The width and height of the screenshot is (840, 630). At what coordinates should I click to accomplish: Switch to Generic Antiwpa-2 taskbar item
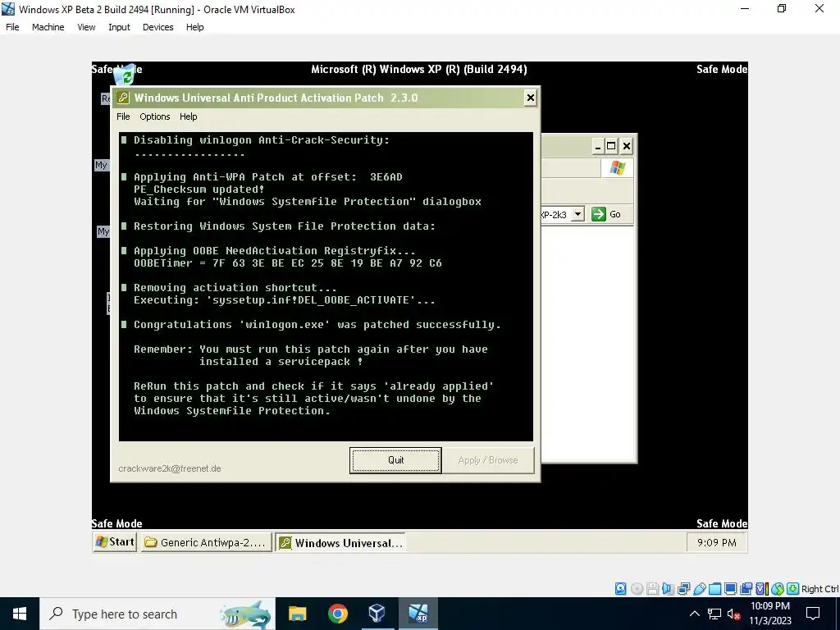[207, 543]
